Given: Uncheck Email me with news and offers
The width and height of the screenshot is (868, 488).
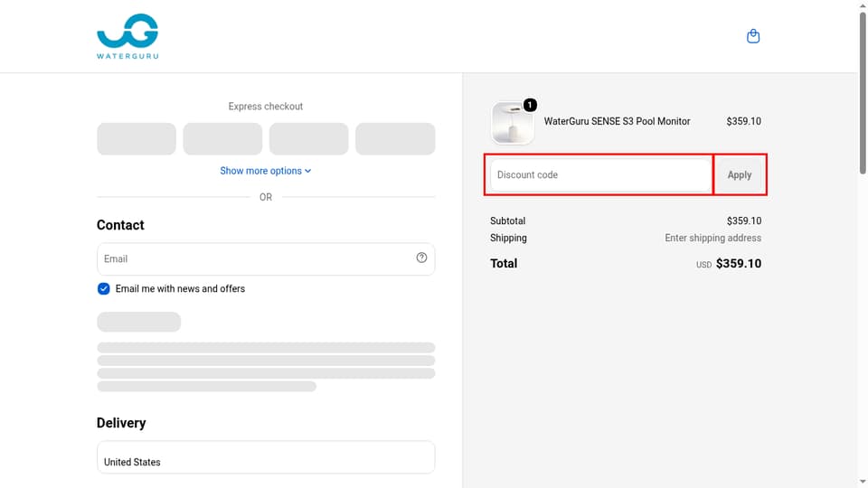Looking at the screenshot, I should 103,289.
